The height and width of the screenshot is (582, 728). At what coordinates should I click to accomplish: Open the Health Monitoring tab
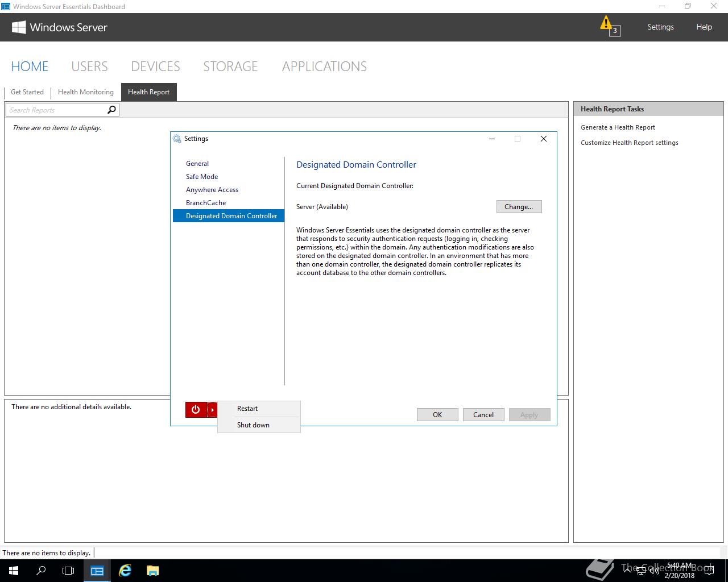pos(86,92)
